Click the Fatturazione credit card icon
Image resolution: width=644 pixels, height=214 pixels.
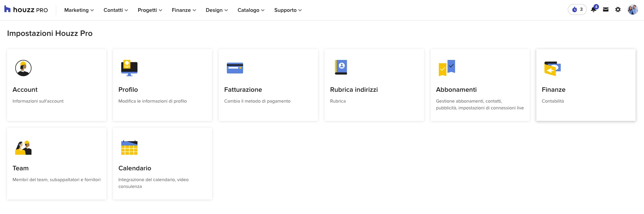coord(235,68)
